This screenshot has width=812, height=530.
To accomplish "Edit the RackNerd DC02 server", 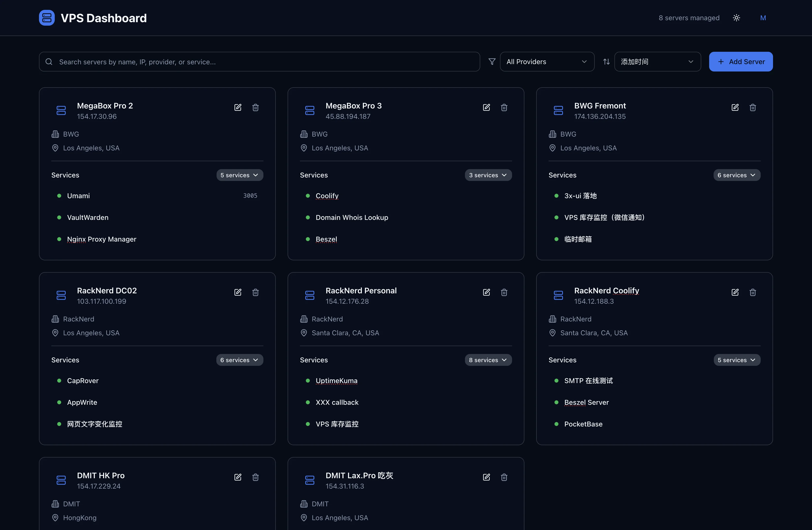I will (x=238, y=292).
